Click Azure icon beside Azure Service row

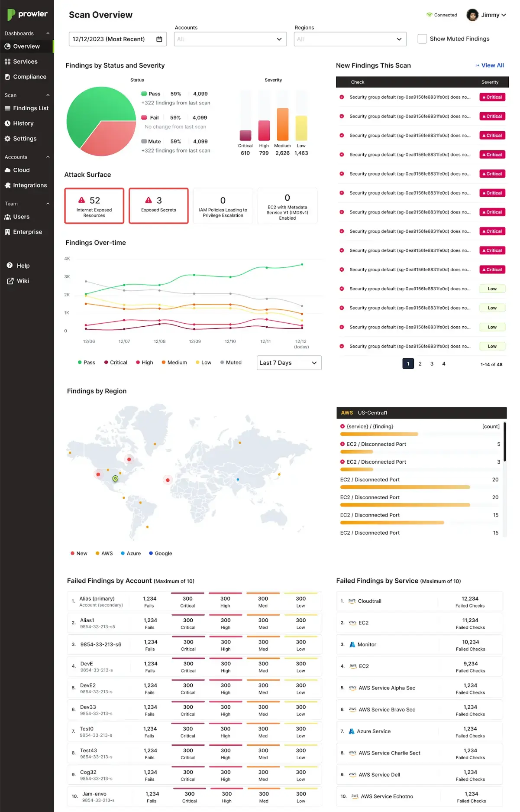[x=352, y=731]
